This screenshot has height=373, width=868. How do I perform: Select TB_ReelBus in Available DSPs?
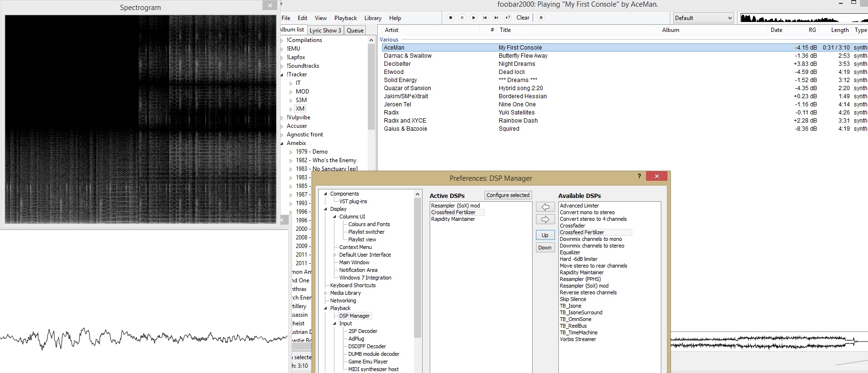click(573, 326)
